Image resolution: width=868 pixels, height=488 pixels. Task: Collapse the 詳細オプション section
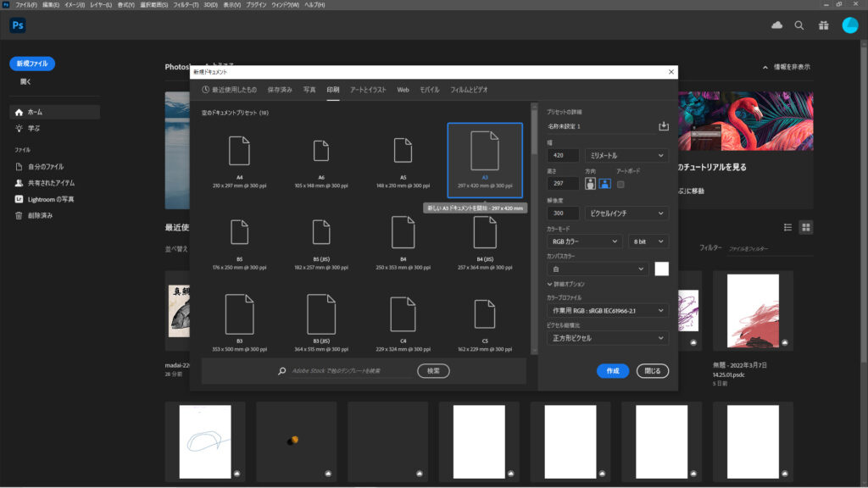(565, 284)
